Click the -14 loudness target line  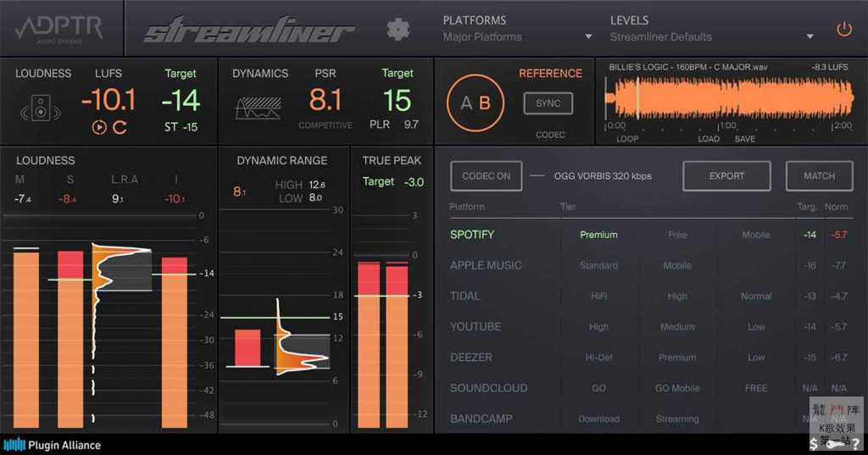coord(173,274)
